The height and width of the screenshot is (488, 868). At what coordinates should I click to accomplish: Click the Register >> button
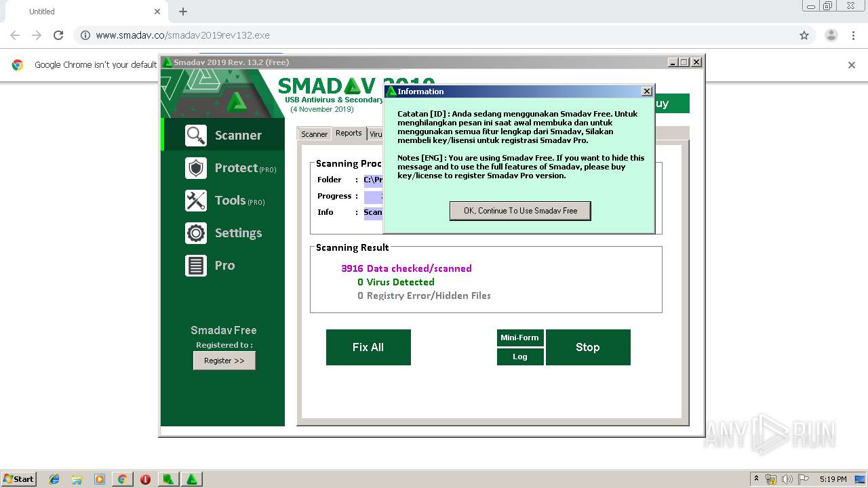click(224, 361)
